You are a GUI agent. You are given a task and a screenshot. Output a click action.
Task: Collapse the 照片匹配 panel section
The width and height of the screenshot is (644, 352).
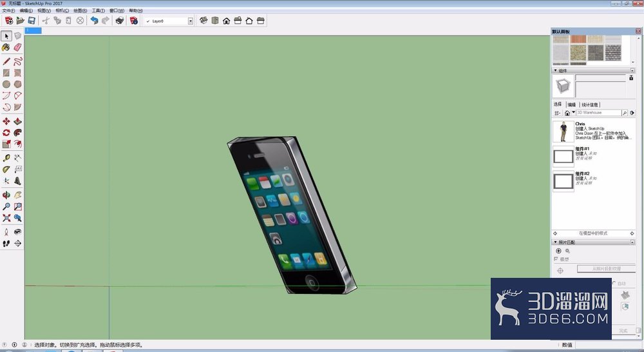(556, 242)
